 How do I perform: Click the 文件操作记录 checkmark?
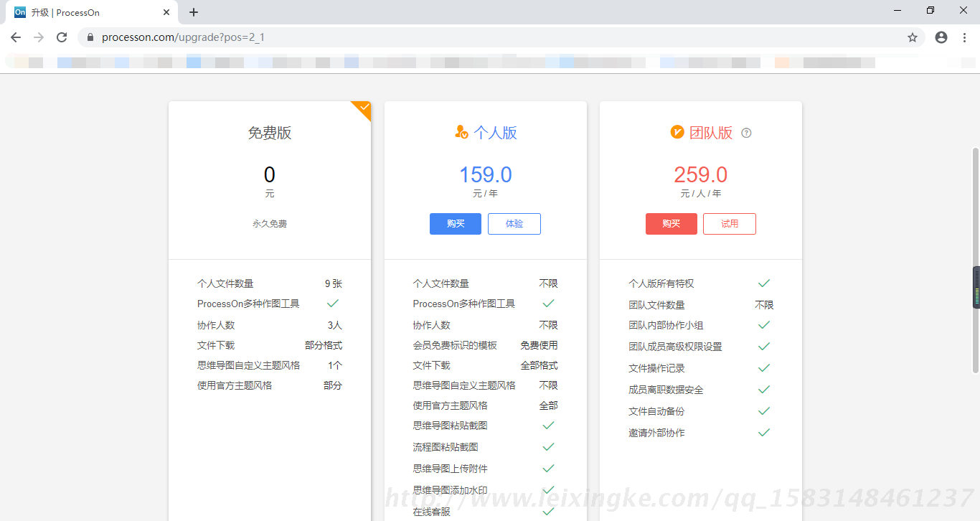[764, 368]
